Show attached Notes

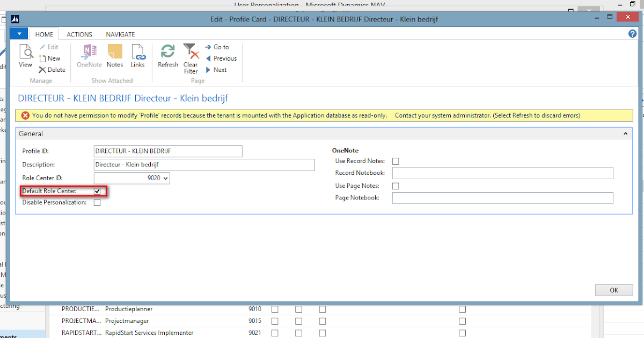point(115,56)
